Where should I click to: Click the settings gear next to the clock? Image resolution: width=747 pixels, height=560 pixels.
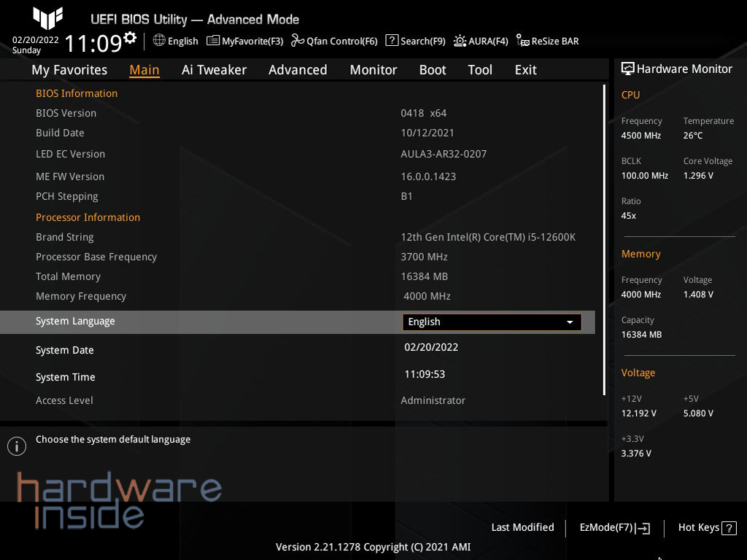click(x=130, y=38)
